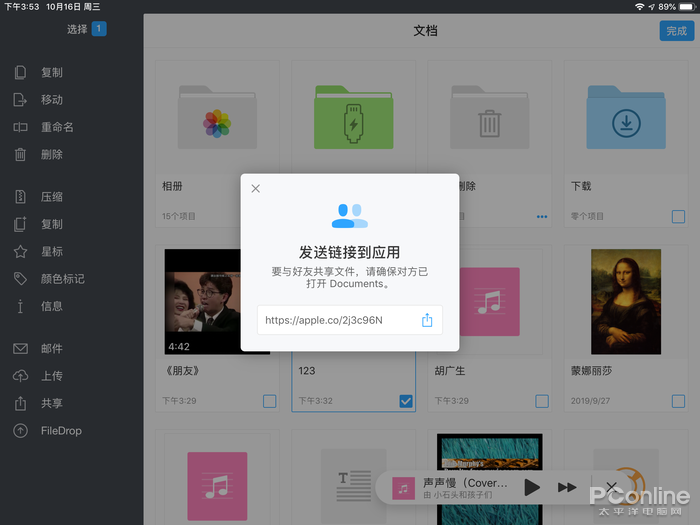
Task: Choose 重命名 in the sidebar
Action: pyautogui.click(x=57, y=127)
